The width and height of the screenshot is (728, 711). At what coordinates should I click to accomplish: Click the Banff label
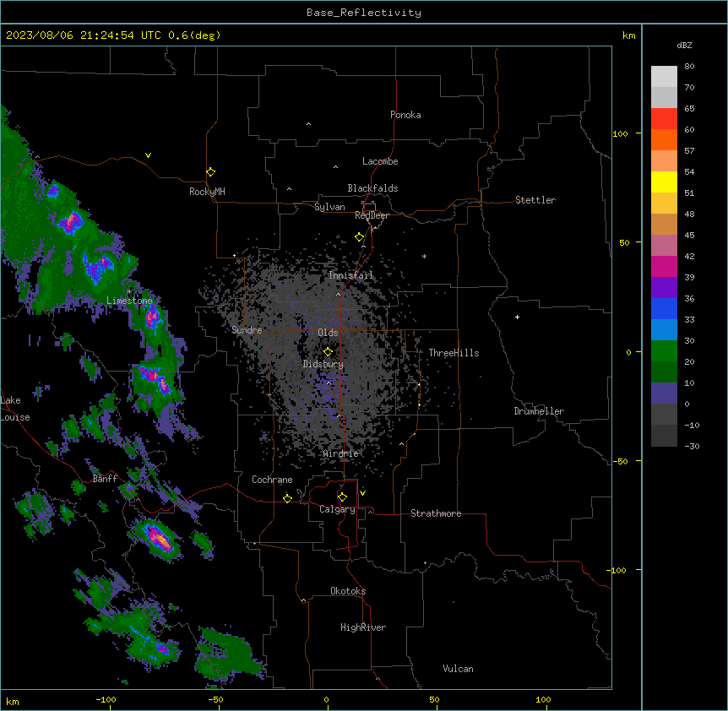105,479
